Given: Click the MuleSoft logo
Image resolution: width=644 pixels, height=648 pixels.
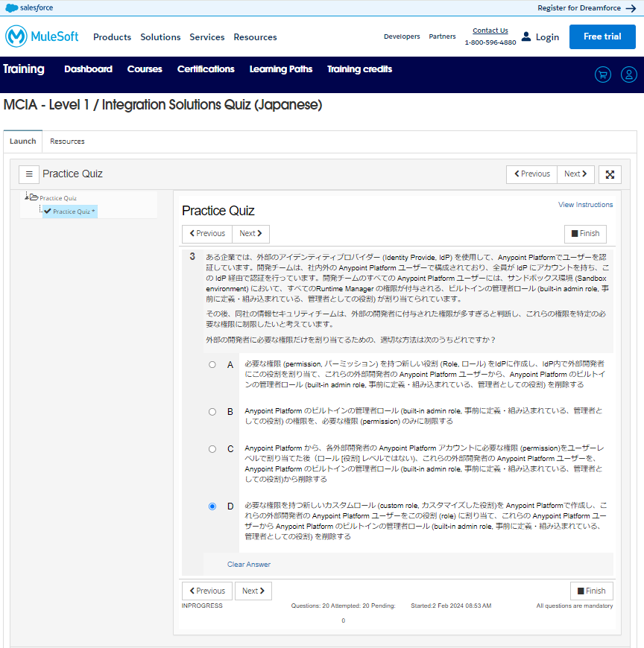Looking at the screenshot, I should point(42,36).
